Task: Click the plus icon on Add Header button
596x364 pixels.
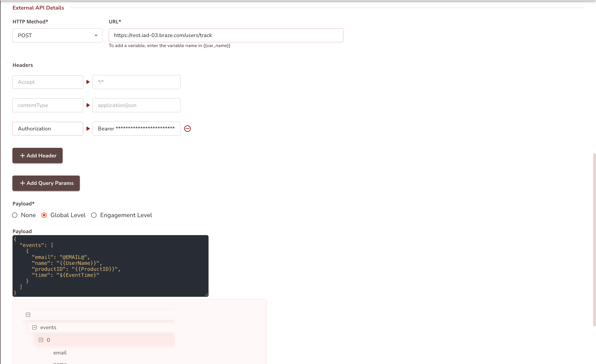Action: 22,155
